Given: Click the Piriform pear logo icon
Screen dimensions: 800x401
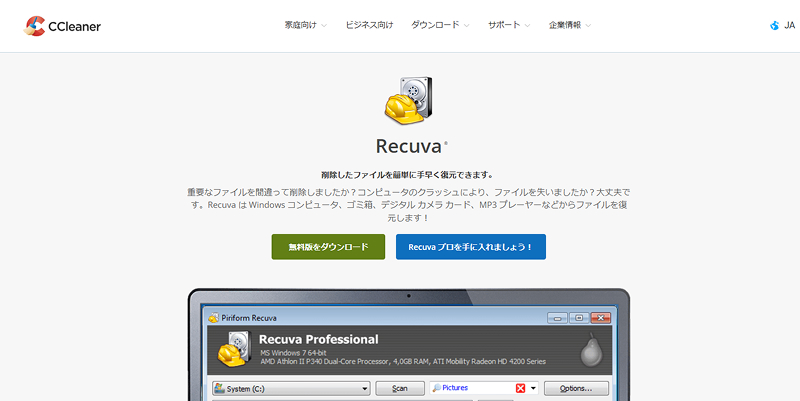Looking at the screenshot, I should 591,350.
